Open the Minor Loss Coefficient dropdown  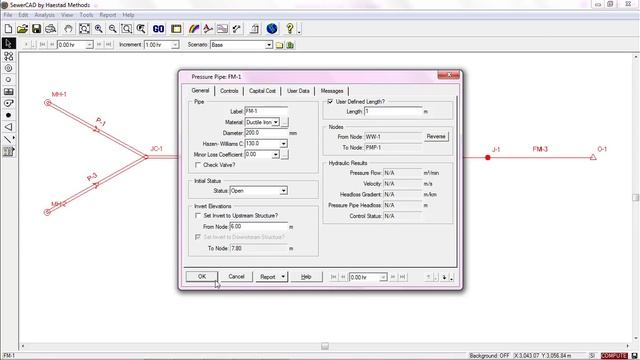276,154
